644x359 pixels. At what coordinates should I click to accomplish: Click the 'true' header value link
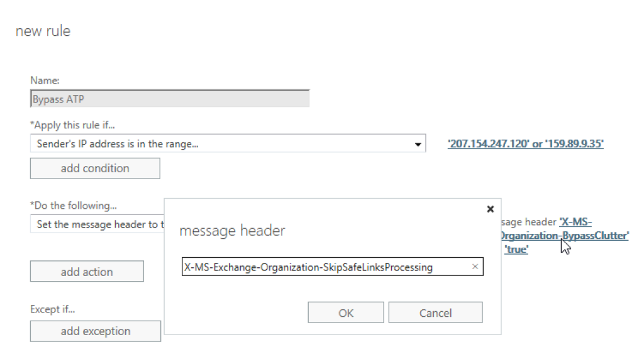(x=516, y=249)
